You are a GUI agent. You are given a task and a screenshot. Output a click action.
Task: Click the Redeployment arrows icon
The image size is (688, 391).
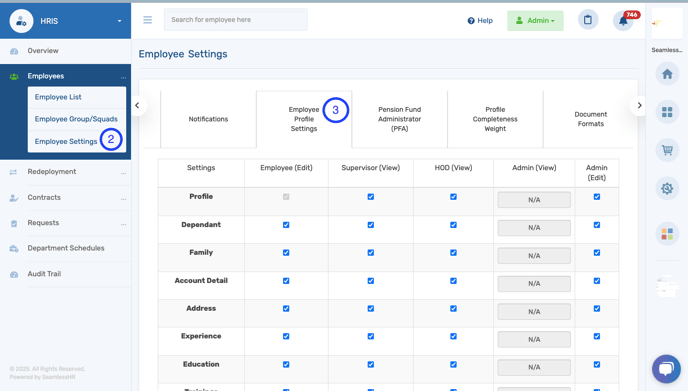pos(14,172)
